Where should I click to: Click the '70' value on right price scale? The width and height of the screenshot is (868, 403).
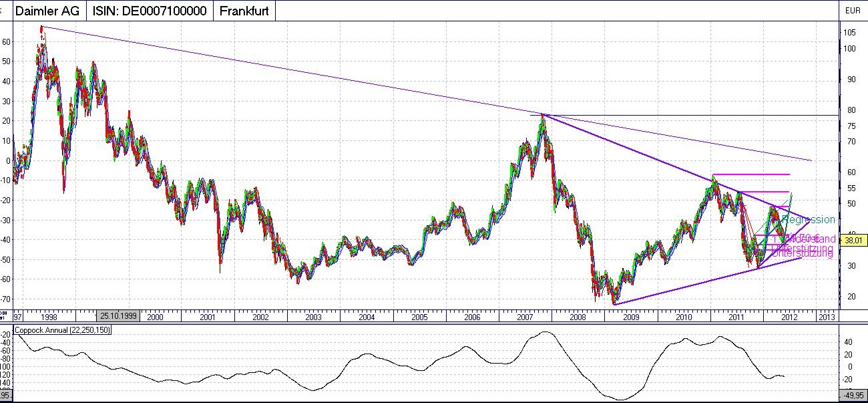(850, 142)
